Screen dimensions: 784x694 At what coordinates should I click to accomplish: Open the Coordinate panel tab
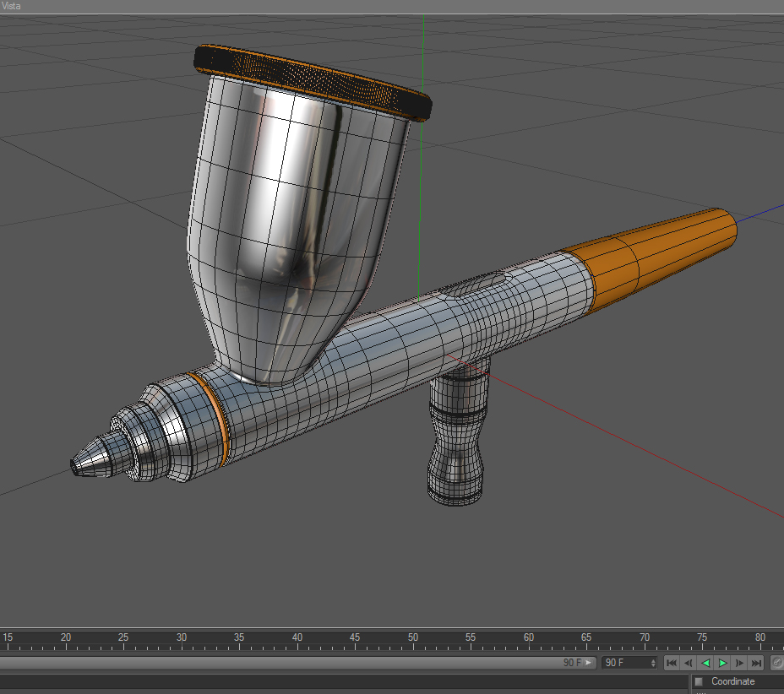tap(733, 681)
